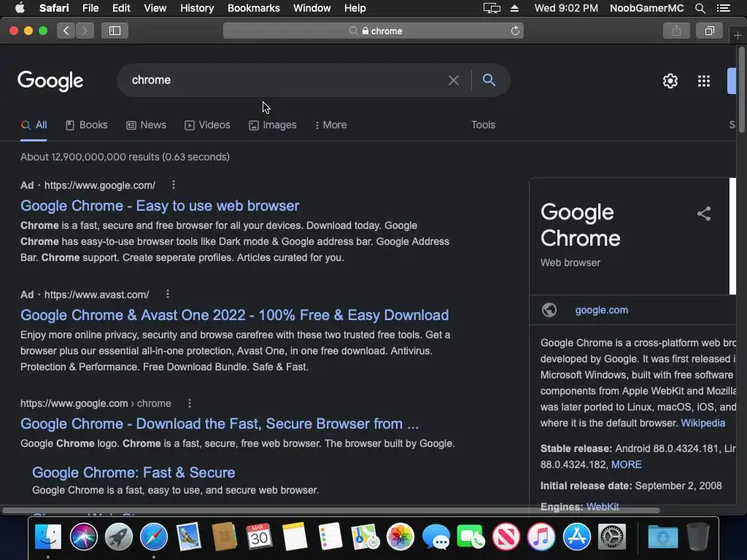Expand the More search filters menu
747x560 pixels.
330,125
